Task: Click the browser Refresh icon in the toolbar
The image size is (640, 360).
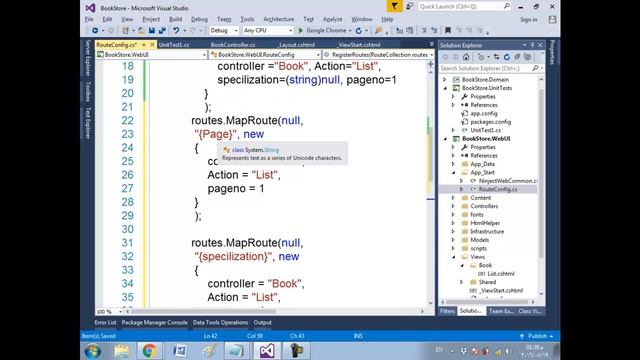Action: pos(358,31)
